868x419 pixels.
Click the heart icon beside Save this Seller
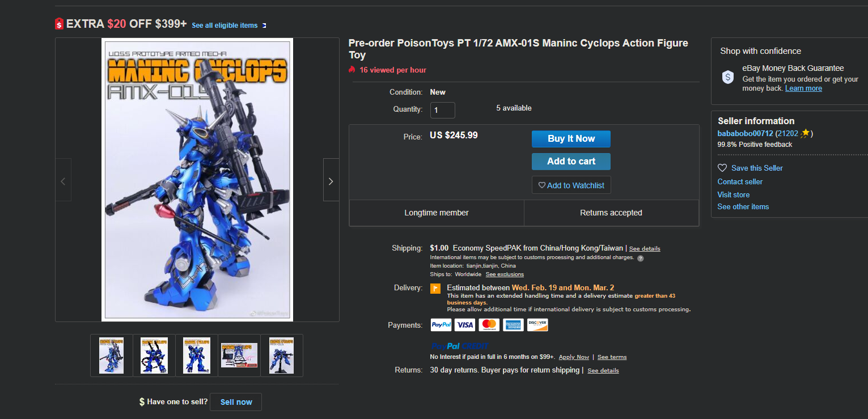click(x=722, y=168)
